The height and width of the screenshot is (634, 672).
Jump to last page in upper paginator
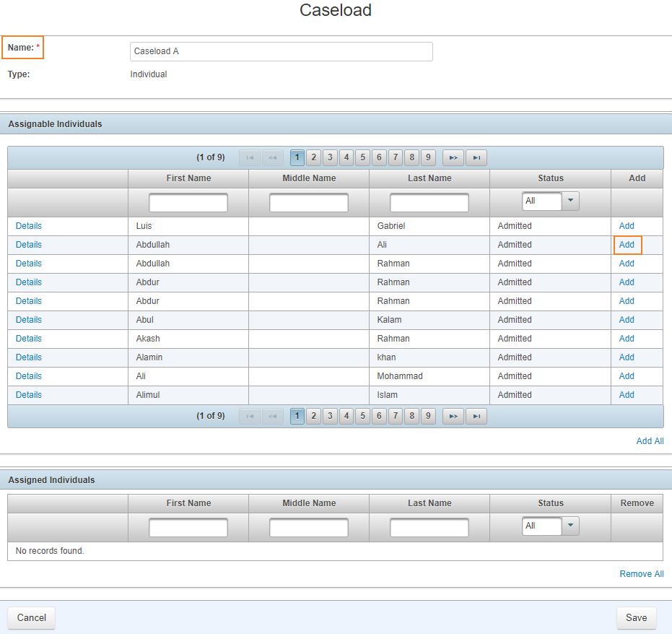[x=476, y=157]
